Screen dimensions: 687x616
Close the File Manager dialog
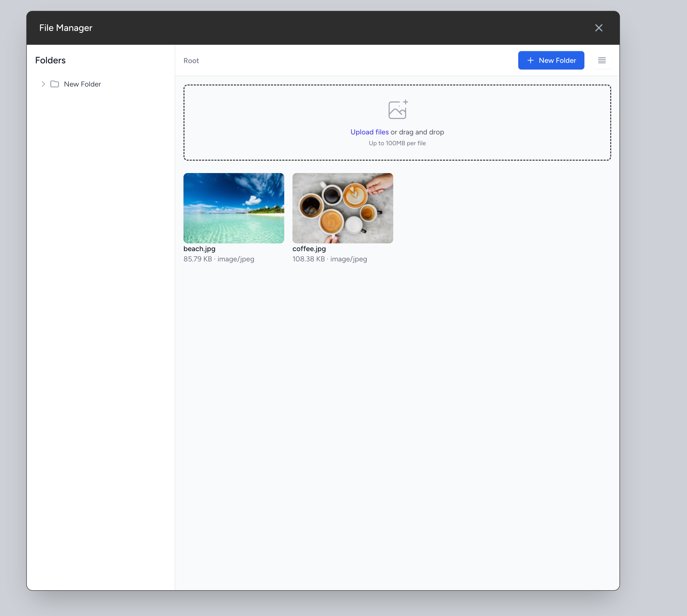click(x=598, y=28)
